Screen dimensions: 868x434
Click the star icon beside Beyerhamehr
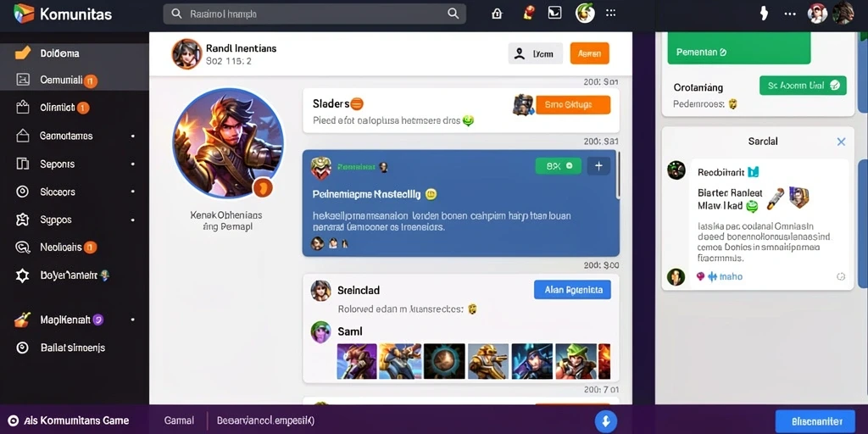[x=22, y=275]
